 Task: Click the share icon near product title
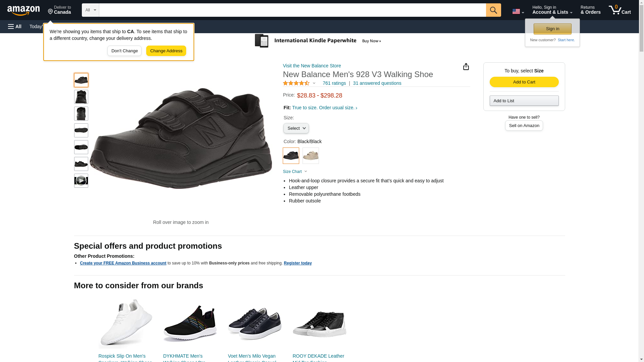[x=466, y=67]
